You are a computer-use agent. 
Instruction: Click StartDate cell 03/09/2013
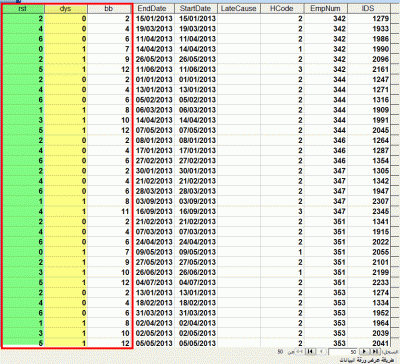[197, 201]
